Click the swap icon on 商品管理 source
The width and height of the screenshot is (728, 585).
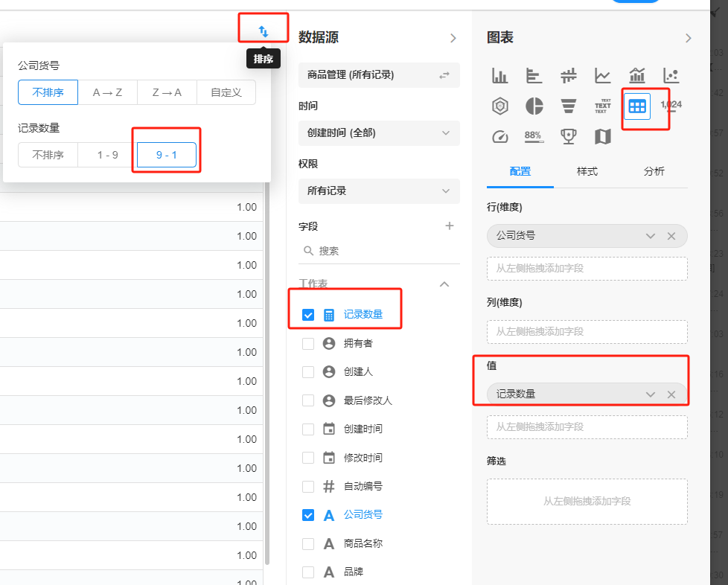pos(444,75)
